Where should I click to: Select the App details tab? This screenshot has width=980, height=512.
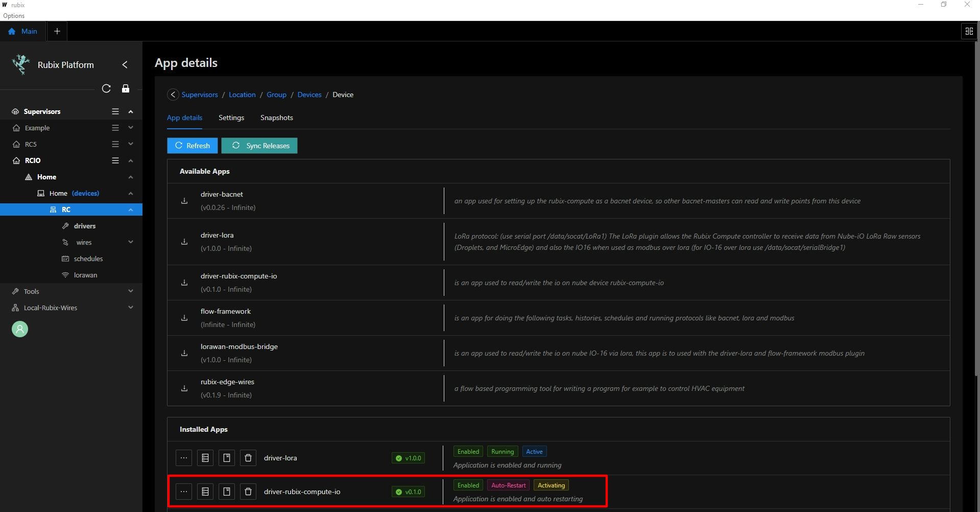point(184,118)
